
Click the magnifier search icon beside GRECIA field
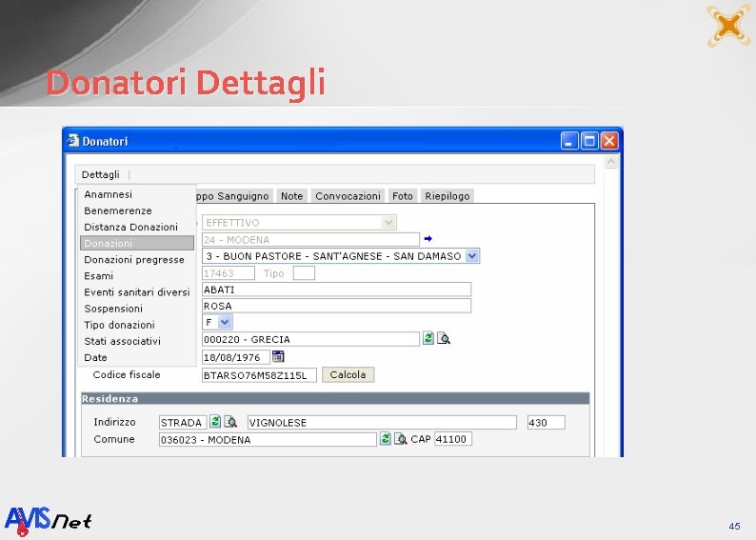444,338
